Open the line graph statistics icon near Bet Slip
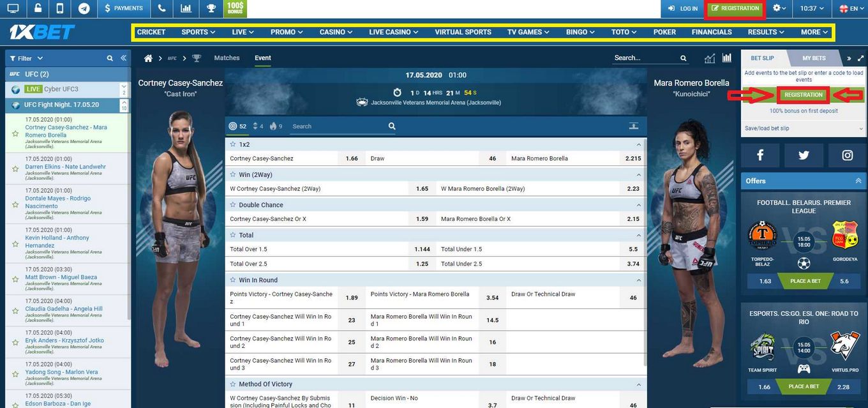This screenshot has height=408, width=868. pyautogui.click(x=709, y=57)
